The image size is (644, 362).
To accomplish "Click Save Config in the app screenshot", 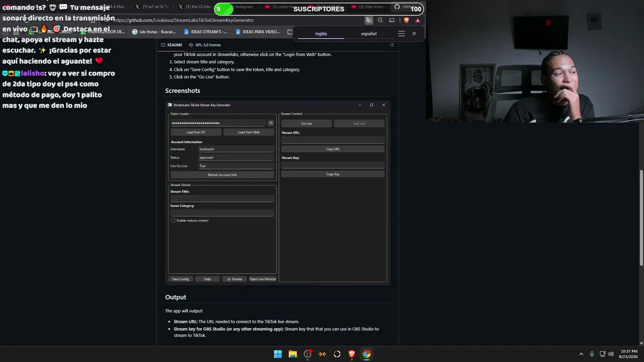I will coord(181,279).
